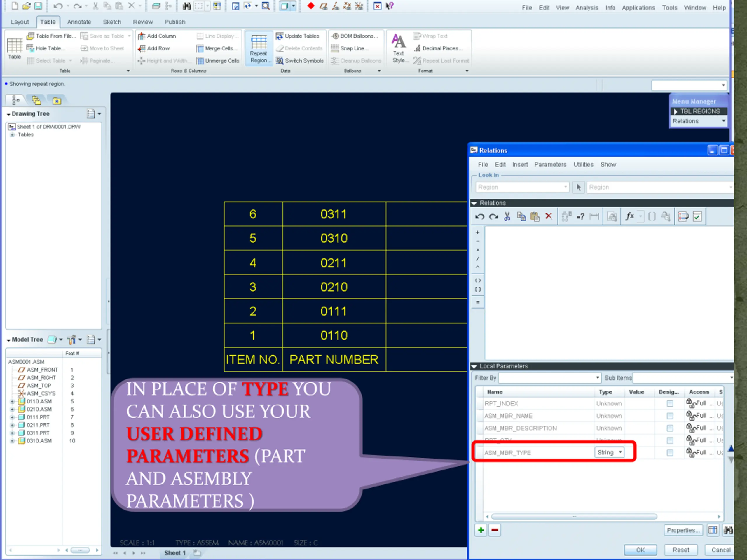Toggle Designate checkbox for RPT_INDEX

tap(670, 403)
